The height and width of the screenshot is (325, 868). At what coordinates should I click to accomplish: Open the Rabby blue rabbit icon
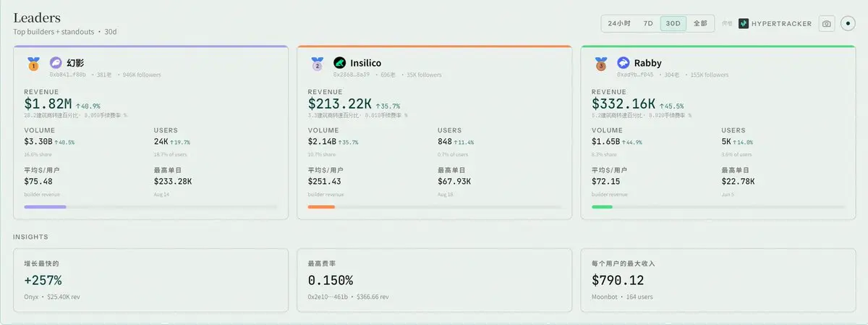coord(623,63)
